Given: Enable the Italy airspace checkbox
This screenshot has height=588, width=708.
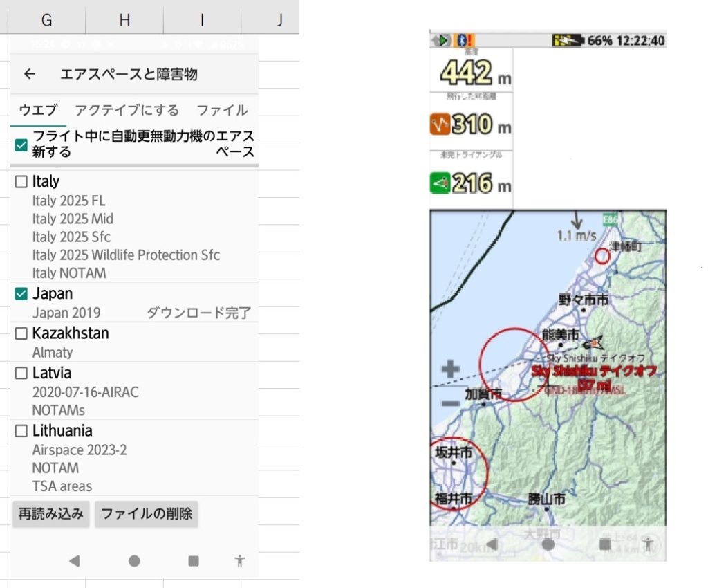Looking at the screenshot, I should (x=21, y=182).
